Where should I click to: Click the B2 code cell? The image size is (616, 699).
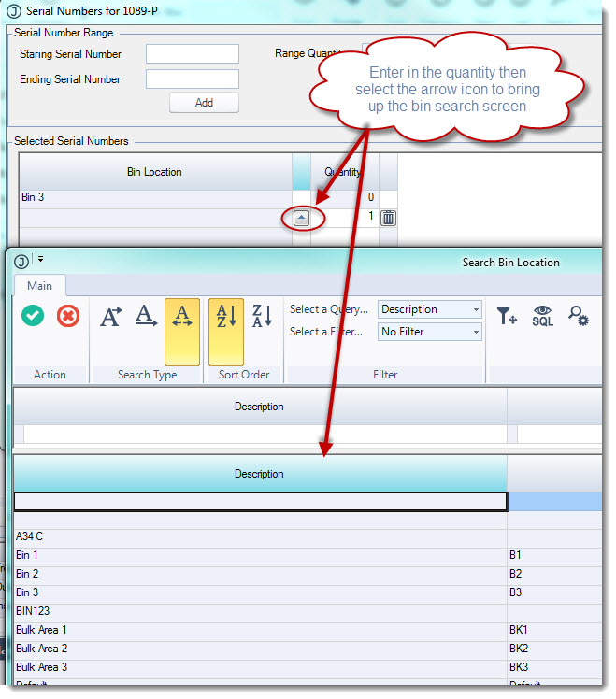(554, 573)
